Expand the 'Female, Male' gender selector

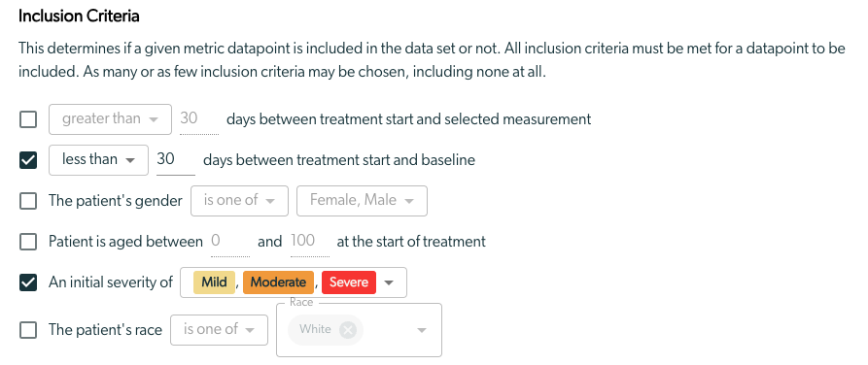tap(362, 201)
